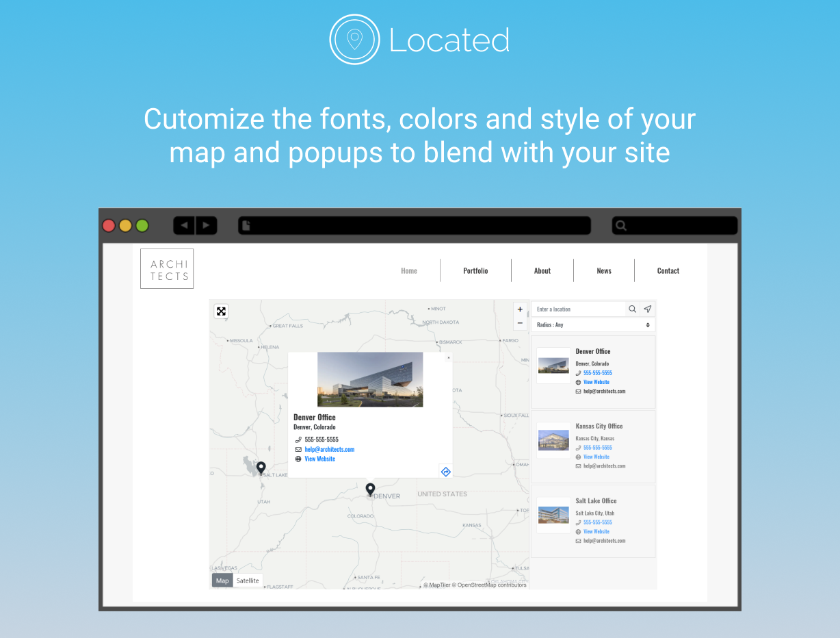The height and width of the screenshot is (638, 840).
Task: Click envelope icon in Denver popup
Action: (x=298, y=450)
